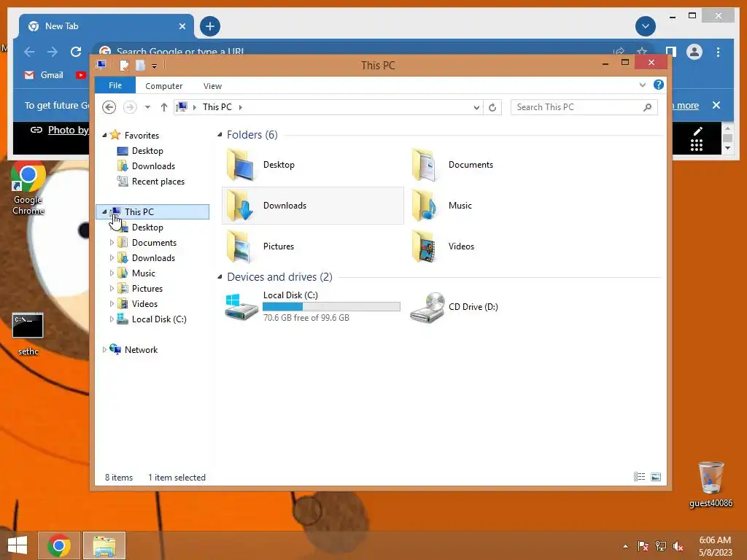Open Windows Start button
747x560 pixels.
[18, 545]
